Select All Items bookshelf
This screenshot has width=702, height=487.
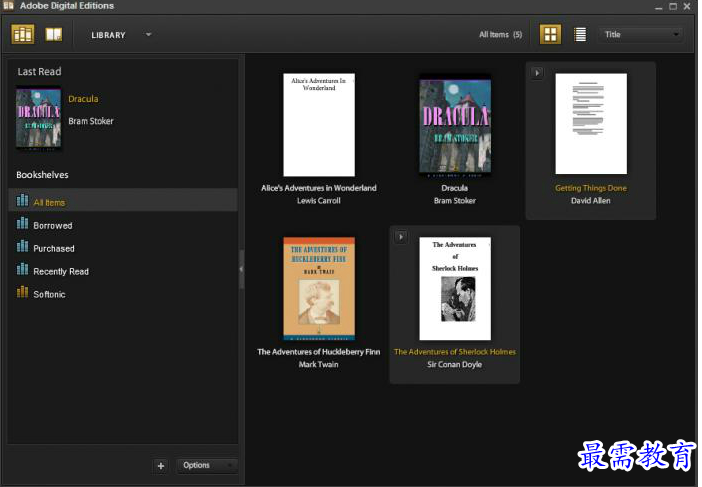click(x=123, y=200)
